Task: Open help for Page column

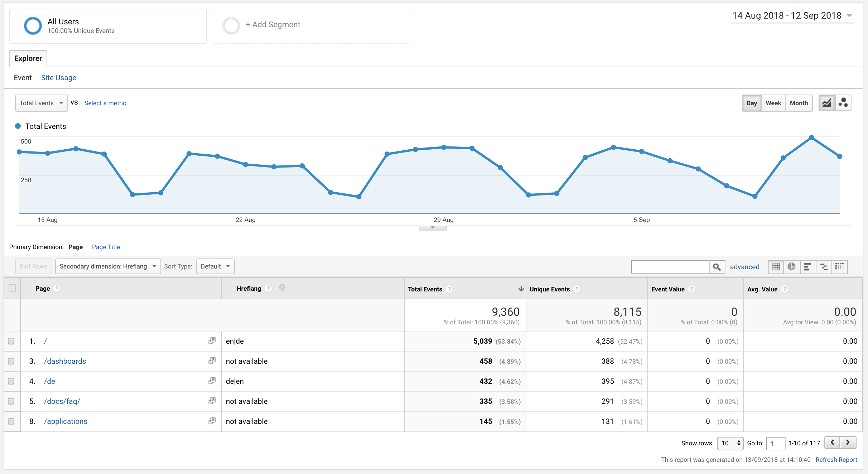Action: (x=57, y=289)
